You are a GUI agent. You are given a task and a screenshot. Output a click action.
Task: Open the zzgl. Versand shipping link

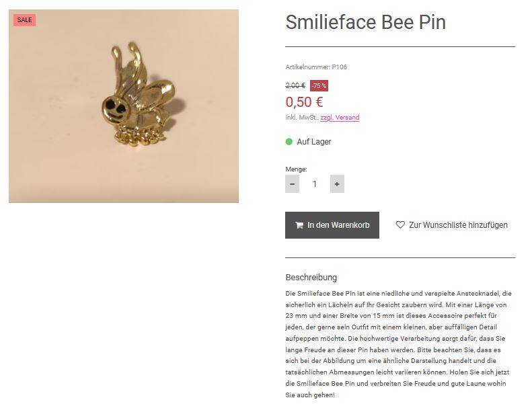point(340,118)
